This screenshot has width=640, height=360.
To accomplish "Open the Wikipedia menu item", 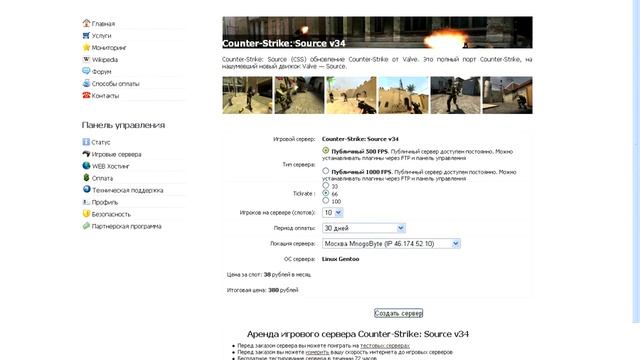I will 104,60.
